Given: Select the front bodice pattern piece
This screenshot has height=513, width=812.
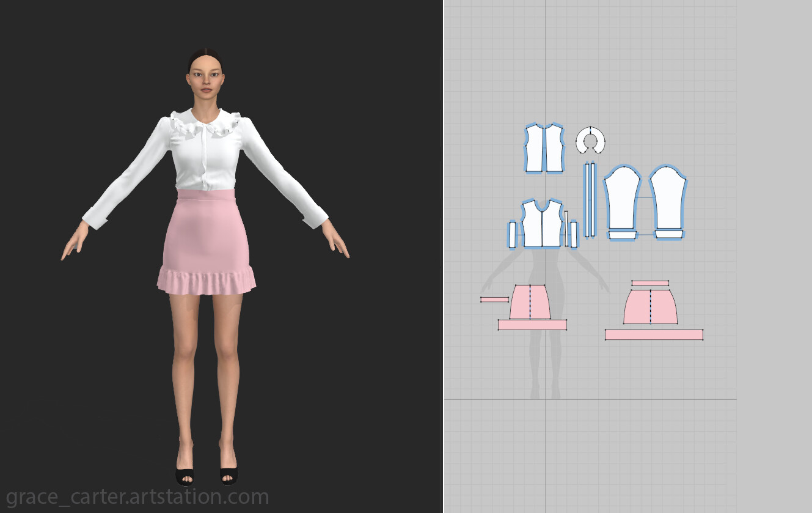Looking at the screenshot, I should click(x=544, y=226).
